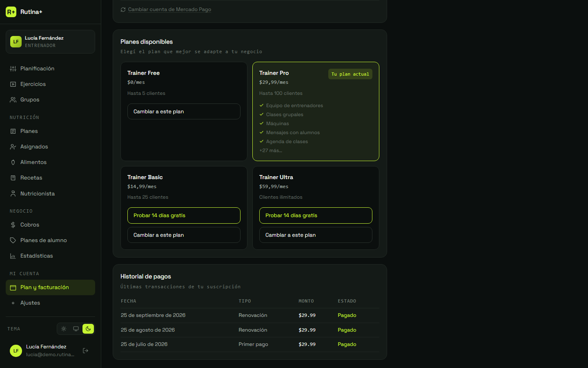Switch theme to system mode
Screen dimensions: 588x368
coord(76,329)
